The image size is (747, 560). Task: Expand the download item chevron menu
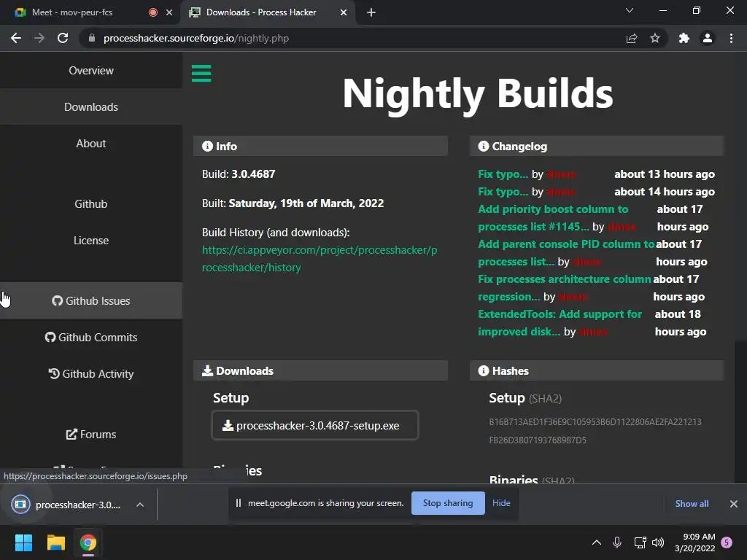(x=140, y=505)
